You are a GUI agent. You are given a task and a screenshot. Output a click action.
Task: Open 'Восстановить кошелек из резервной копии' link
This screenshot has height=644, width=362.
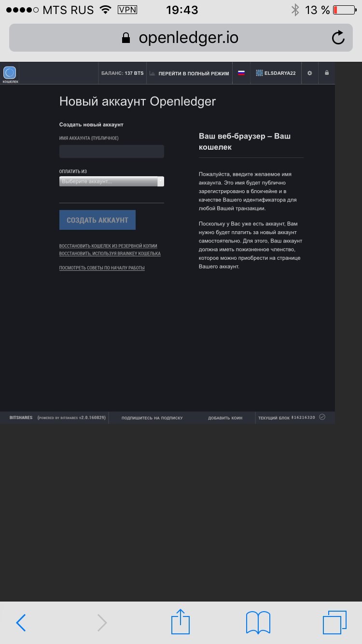[108, 246]
